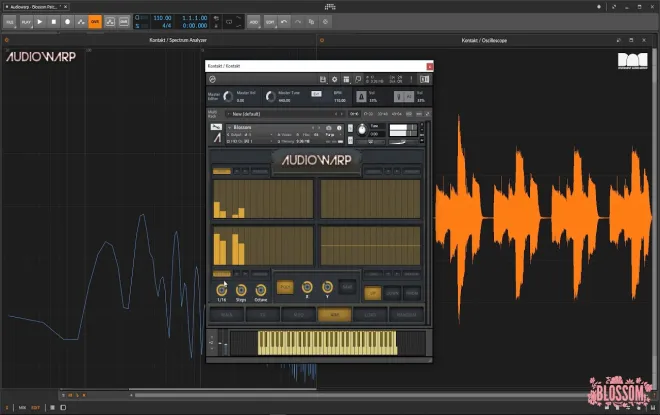This screenshot has width=660, height=415.
Task: Adjust the Octave knob
Action: (x=261, y=290)
